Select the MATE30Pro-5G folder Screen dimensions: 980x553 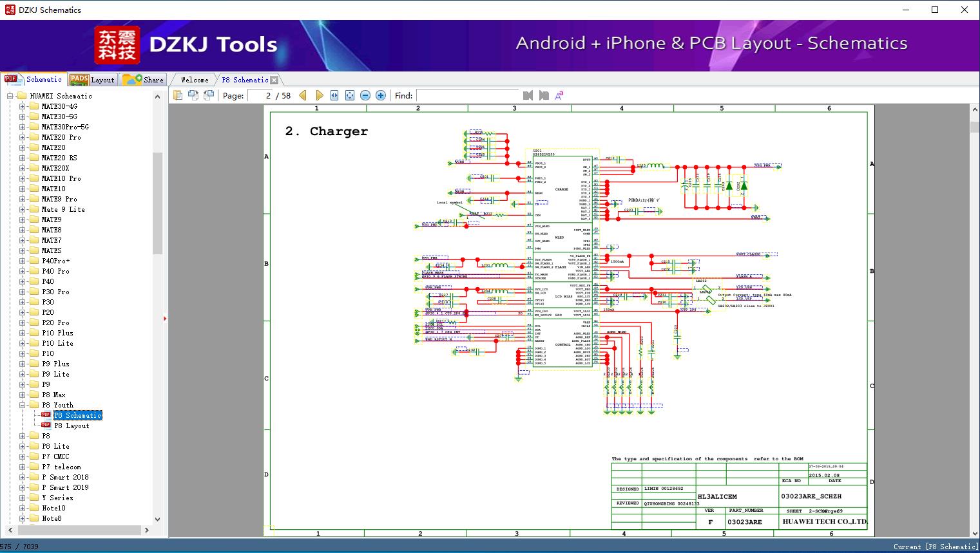(65, 127)
